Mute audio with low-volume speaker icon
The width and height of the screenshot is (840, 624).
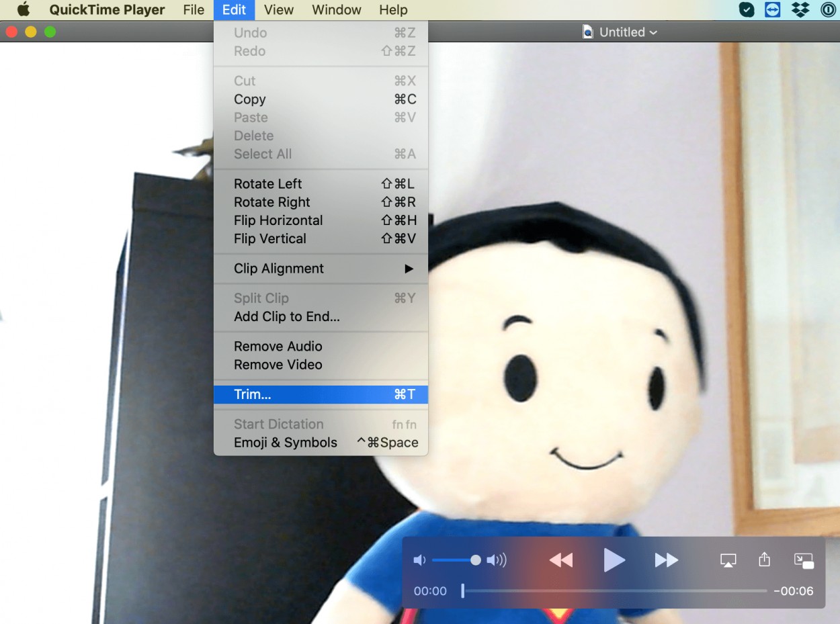(419, 560)
